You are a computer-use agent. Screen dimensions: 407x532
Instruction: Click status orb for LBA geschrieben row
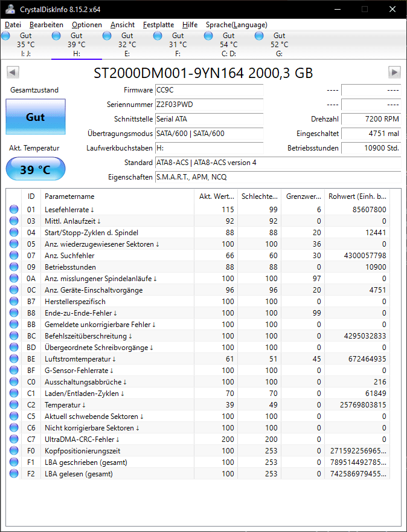pyautogui.click(x=14, y=462)
